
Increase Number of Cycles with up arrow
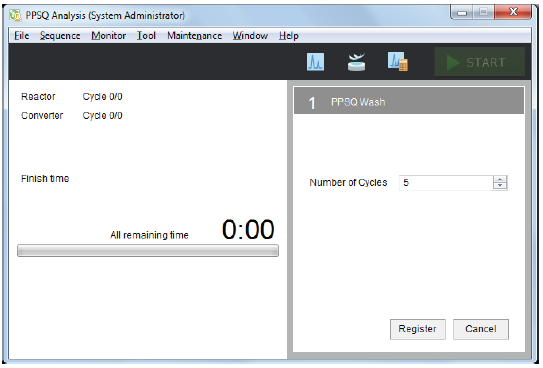point(499,179)
